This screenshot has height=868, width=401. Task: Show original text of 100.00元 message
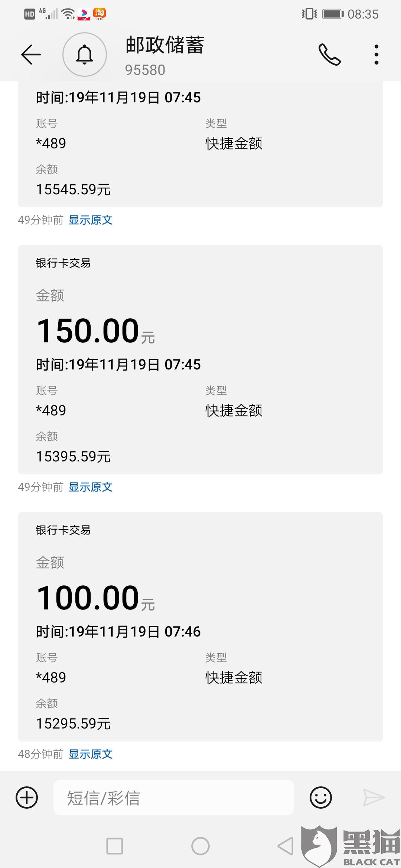click(91, 754)
